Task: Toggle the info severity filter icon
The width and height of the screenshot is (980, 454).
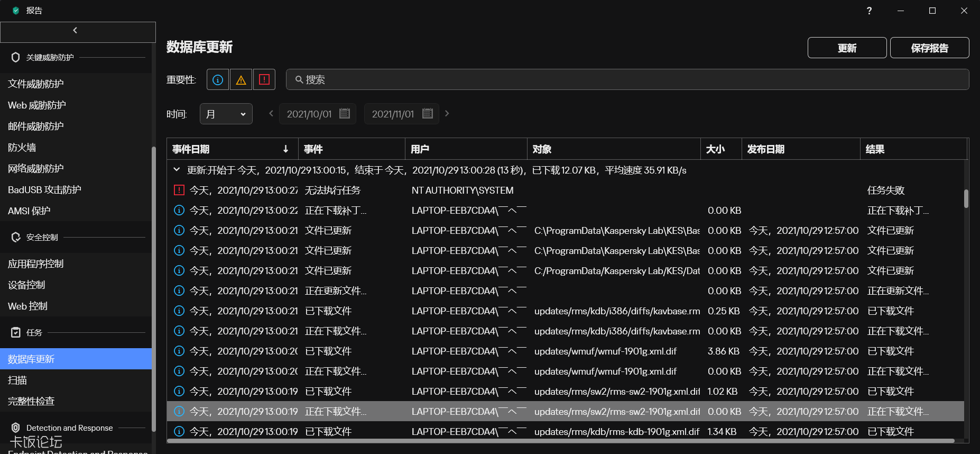Action: (218, 80)
